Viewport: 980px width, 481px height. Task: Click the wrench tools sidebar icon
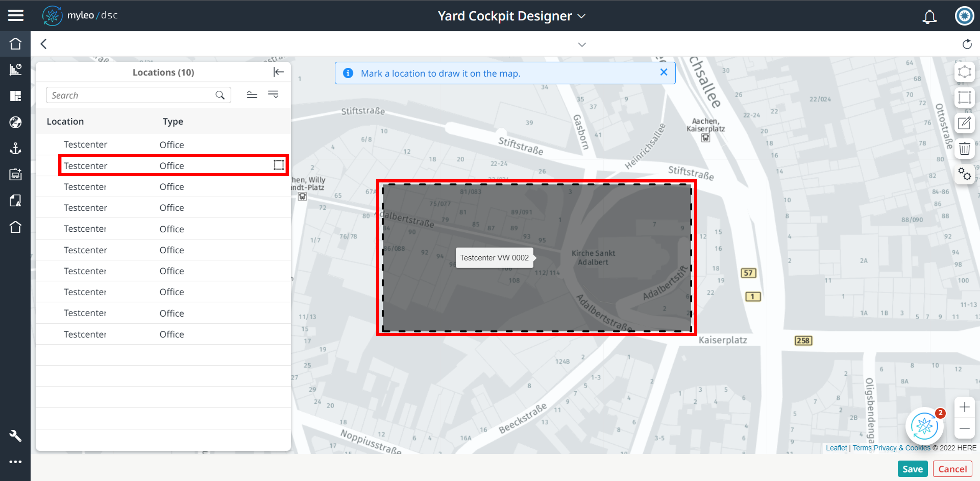tap(15, 435)
